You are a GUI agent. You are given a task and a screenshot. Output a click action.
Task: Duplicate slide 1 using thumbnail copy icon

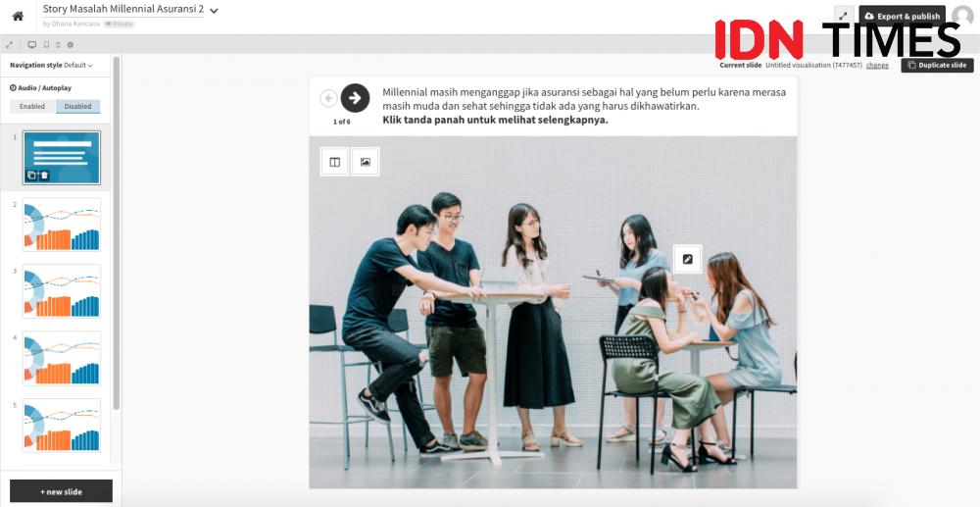32,176
